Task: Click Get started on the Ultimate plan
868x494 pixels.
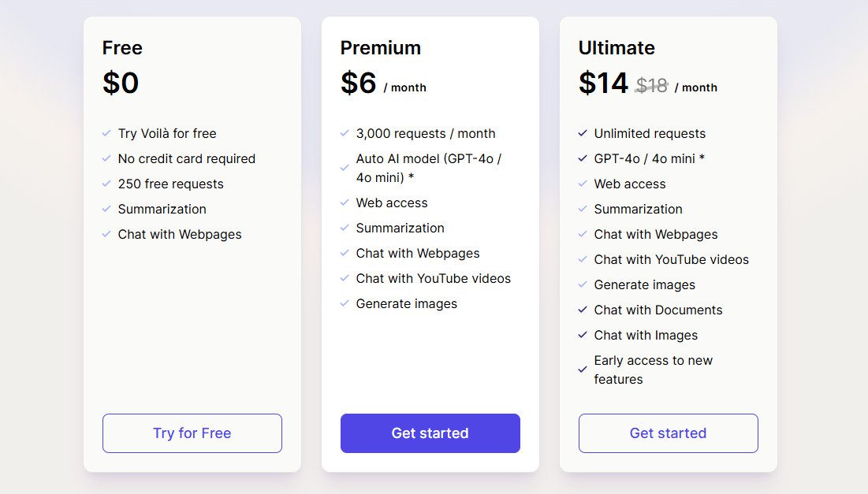Action: pyautogui.click(x=668, y=433)
